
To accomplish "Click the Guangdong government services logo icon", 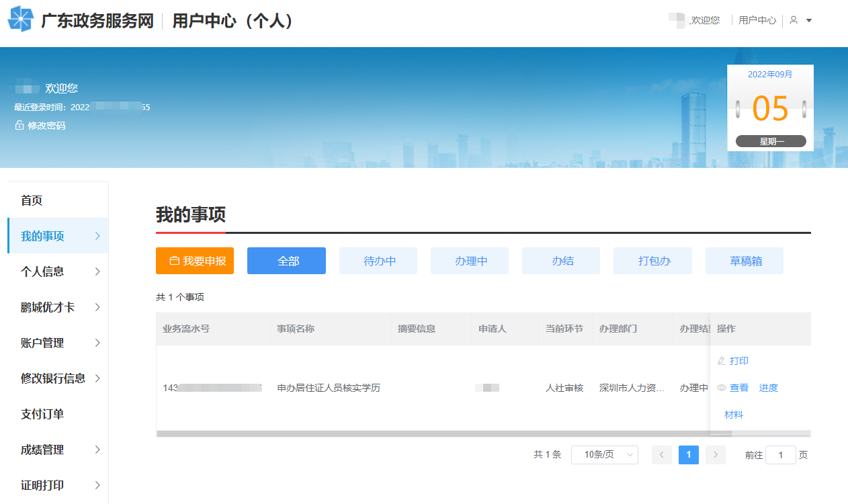I will click(x=19, y=19).
